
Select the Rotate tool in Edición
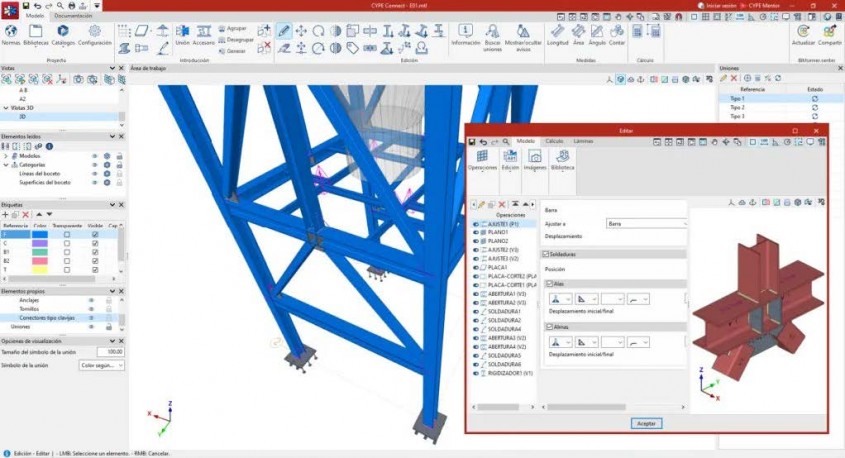tap(318, 31)
